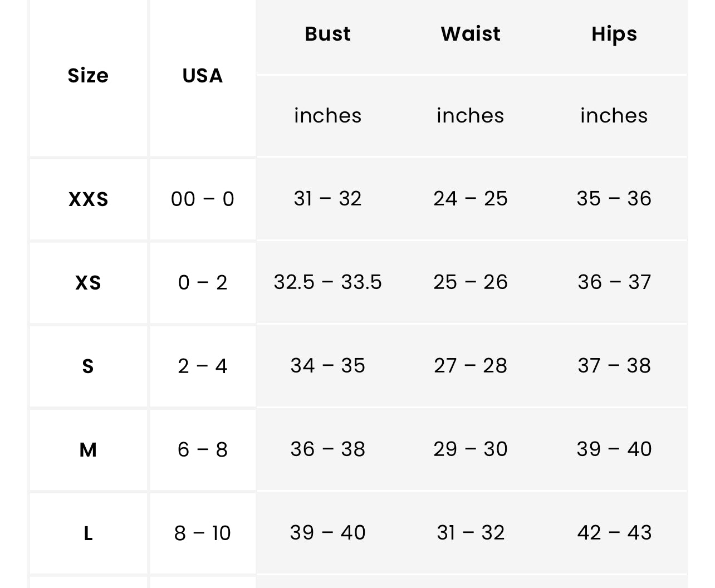Click the XS size row label
This screenshot has width=715, height=588.
pyautogui.click(x=88, y=283)
